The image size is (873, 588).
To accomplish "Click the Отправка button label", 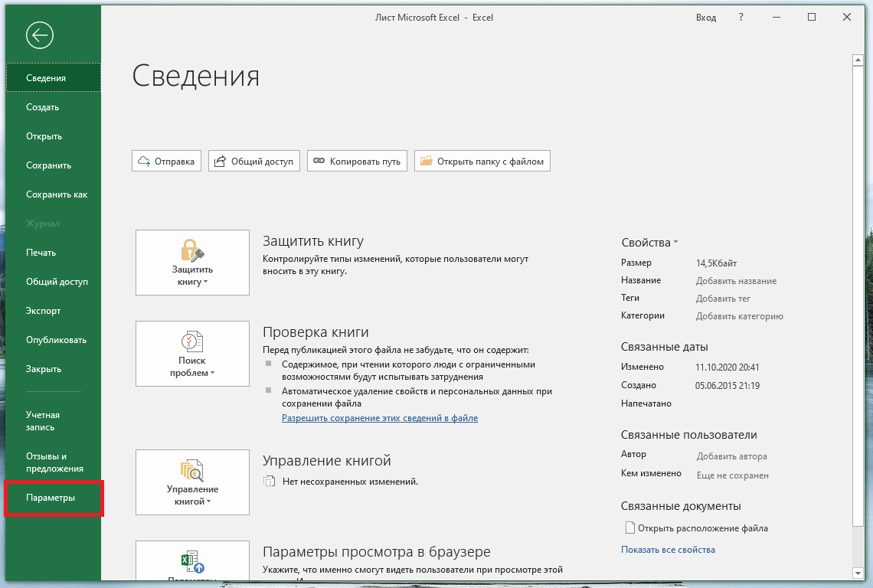I will pos(175,162).
